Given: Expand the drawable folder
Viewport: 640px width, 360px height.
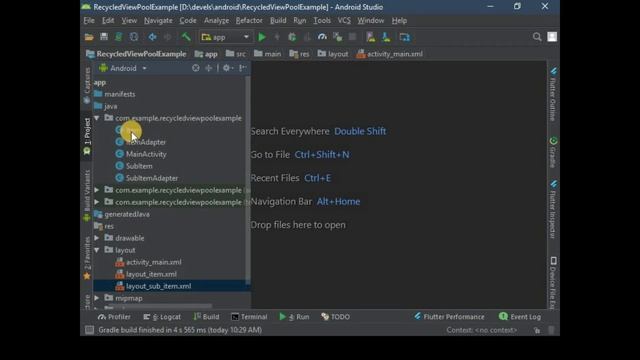Looking at the screenshot, I should (97, 238).
